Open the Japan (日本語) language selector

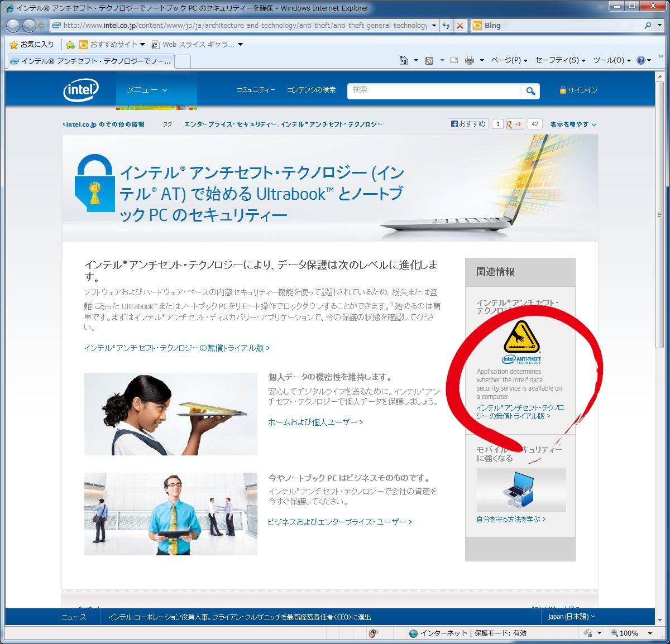tap(571, 617)
